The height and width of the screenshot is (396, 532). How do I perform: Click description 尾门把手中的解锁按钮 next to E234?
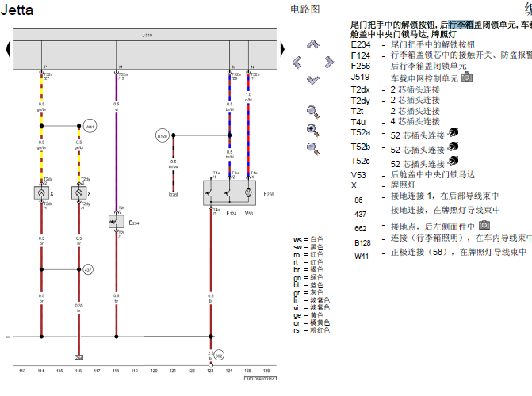click(433, 44)
